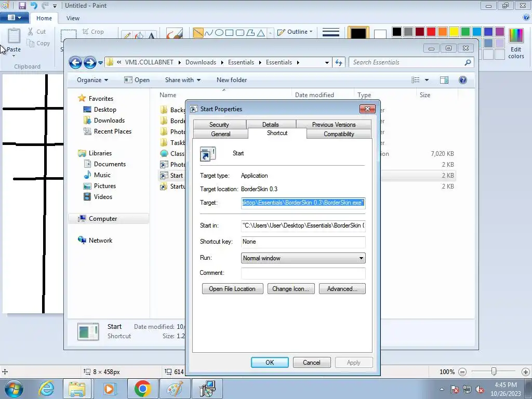The image size is (532, 399).
Task: Click New folder in Explorer toolbar
Action: click(232, 80)
